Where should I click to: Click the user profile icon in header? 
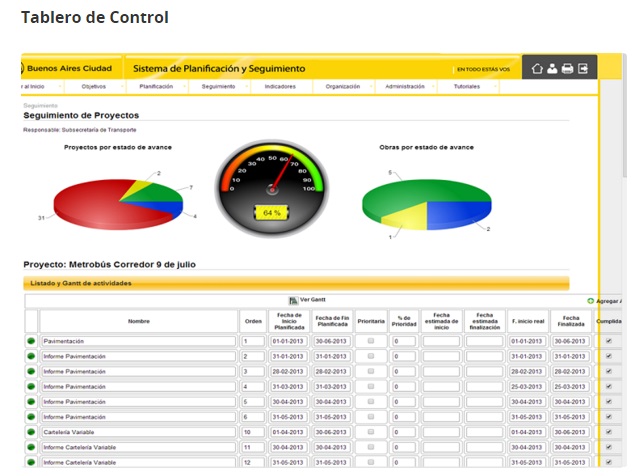[552, 69]
